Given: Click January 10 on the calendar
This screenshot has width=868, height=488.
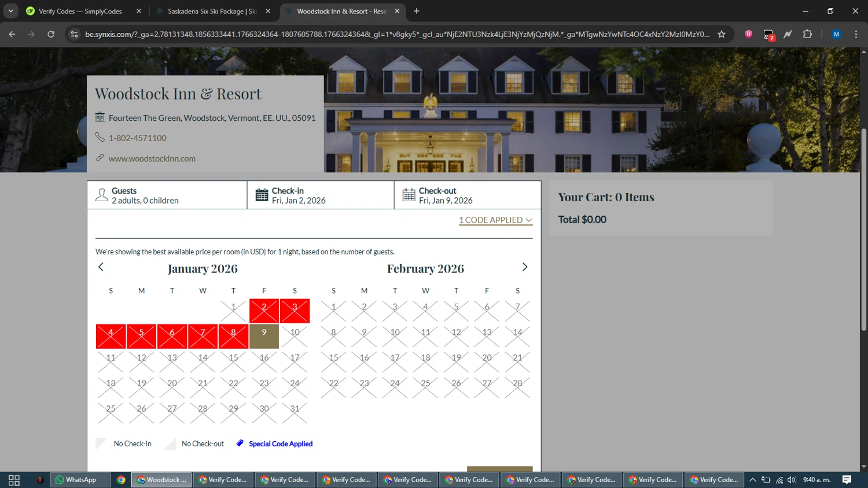Looking at the screenshot, I should 295,337.
